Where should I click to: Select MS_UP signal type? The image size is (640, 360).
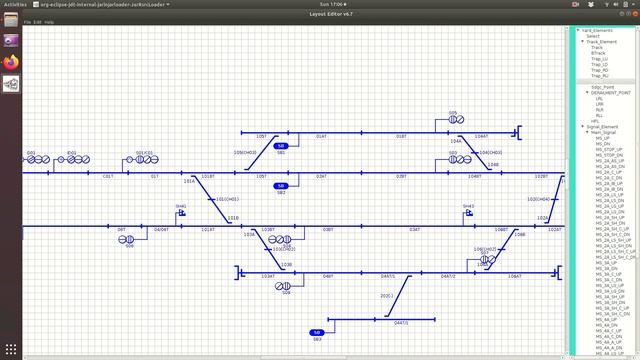click(x=602, y=138)
